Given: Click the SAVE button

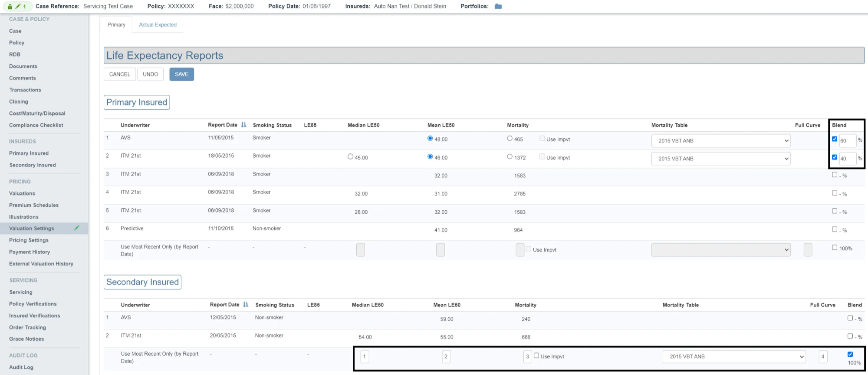Looking at the screenshot, I should [x=181, y=74].
